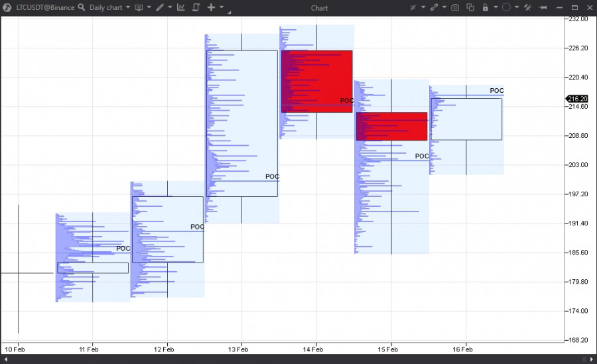The width and height of the screenshot is (597, 364).
Task: Click the search magnifier beside LTCUSDT@Binance
Action: coord(82,7)
